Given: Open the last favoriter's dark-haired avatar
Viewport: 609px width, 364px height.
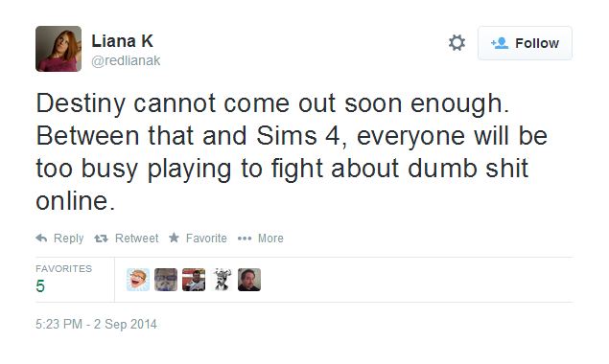Looking at the screenshot, I should (249, 280).
